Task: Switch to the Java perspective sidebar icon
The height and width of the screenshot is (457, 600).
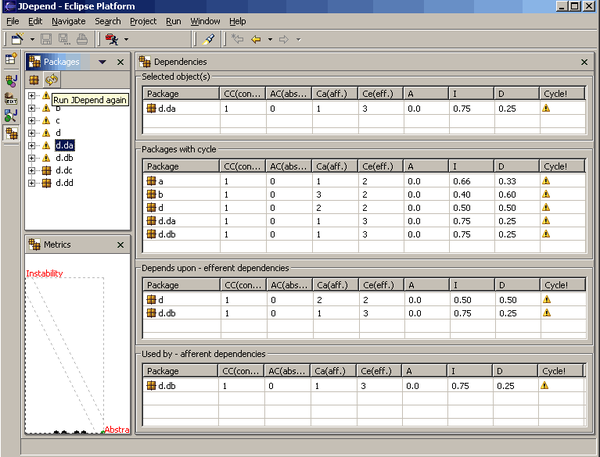Action: tap(11, 80)
